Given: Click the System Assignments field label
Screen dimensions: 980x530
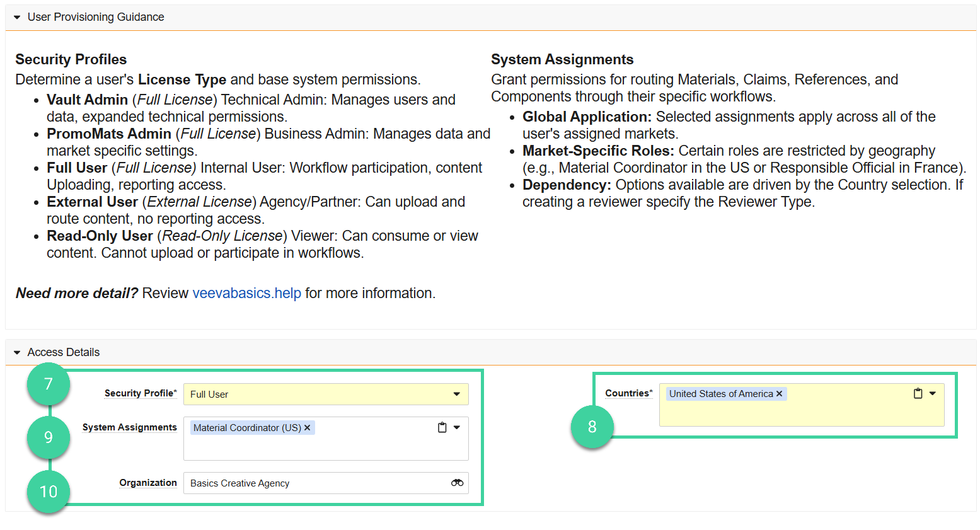Looking at the screenshot, I should point(129,427).
